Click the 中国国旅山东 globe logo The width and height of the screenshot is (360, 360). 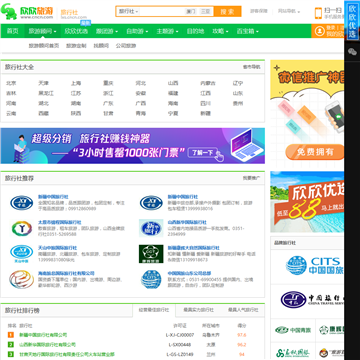point(151,279)
